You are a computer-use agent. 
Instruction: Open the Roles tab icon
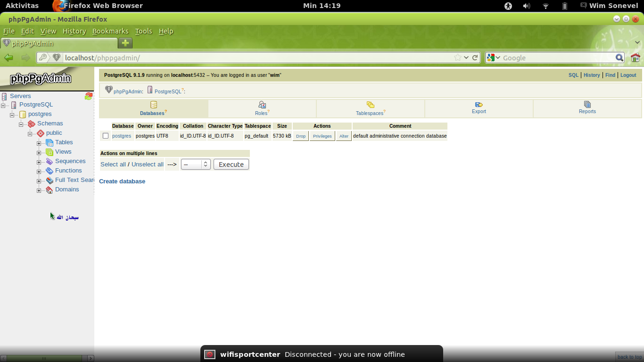(262, 105)
